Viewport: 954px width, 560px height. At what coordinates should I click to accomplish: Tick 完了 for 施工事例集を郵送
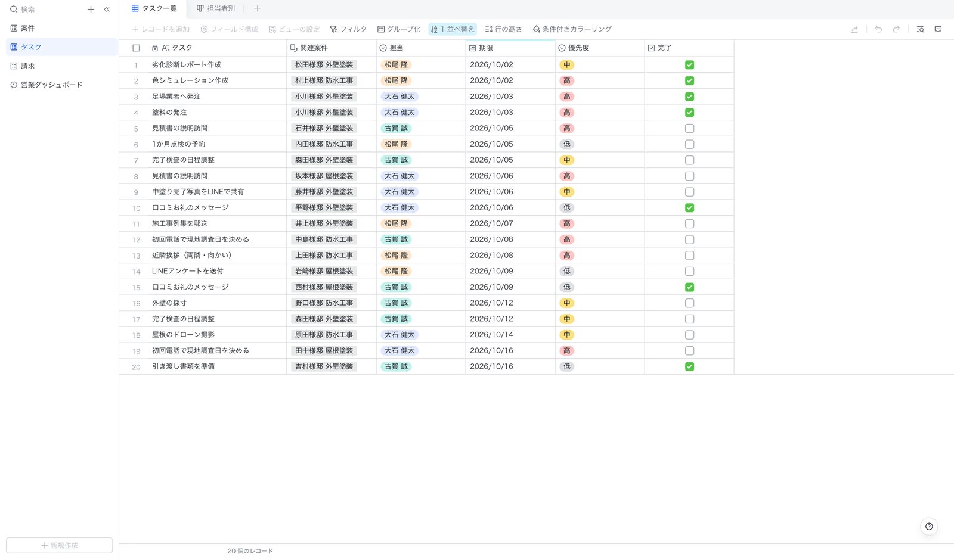click(x=689, y=224)
